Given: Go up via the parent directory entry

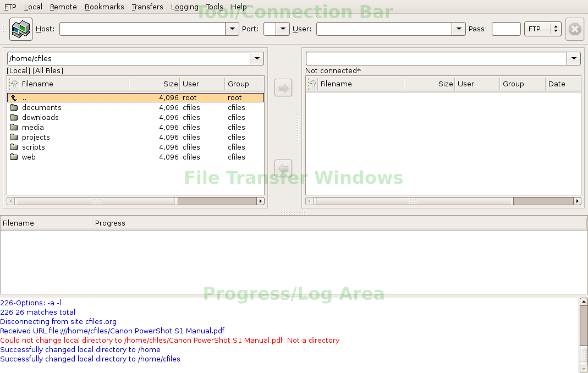Looking at the screenshot, I should tap(135, 97).
